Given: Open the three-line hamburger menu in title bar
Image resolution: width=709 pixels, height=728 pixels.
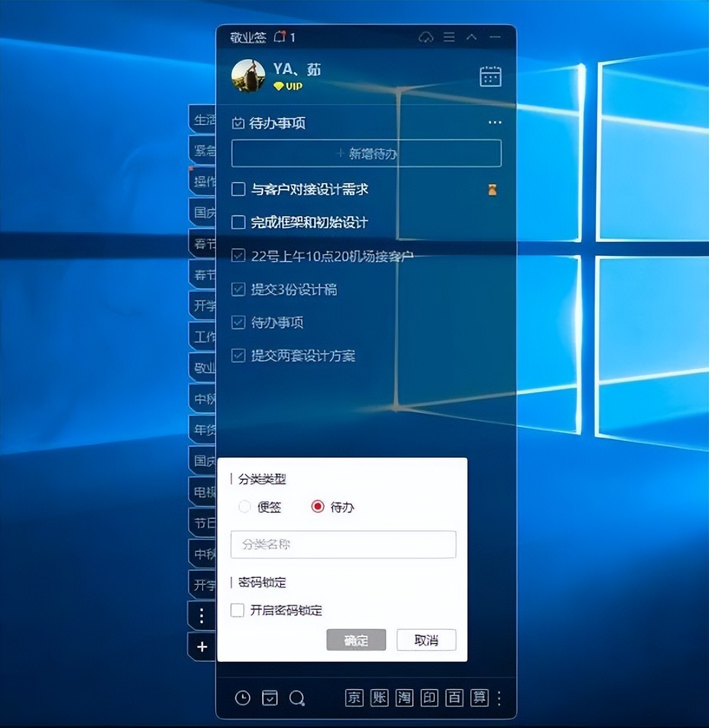Looking at the screenshot, I should tap(449, 37).
